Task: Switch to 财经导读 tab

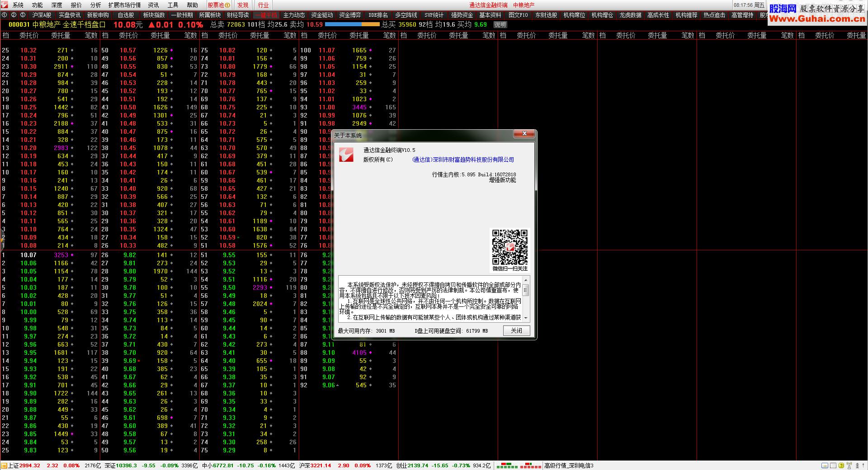Action: (x=238, y=15)
